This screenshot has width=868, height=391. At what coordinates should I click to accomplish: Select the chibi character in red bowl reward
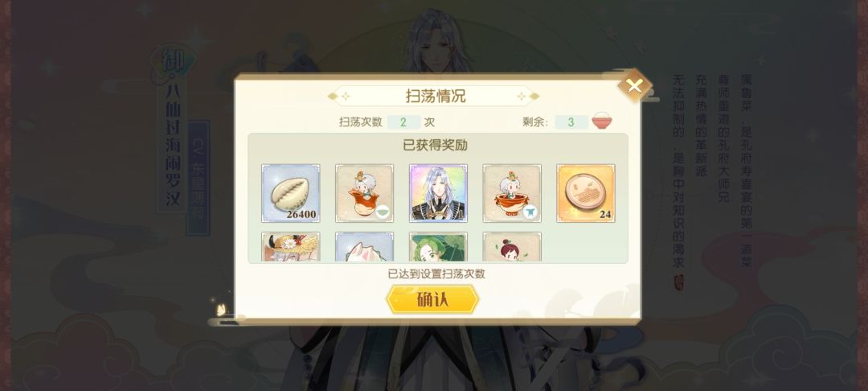[512, 193]
